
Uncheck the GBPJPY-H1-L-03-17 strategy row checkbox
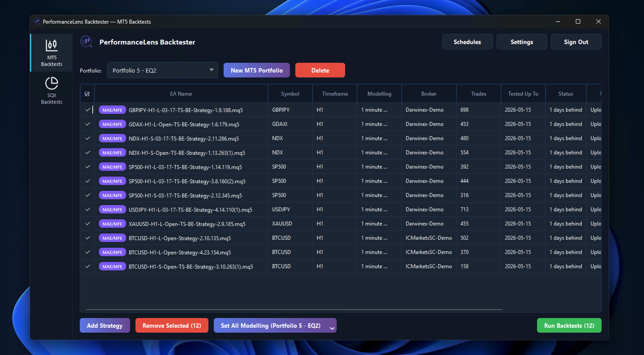pyautogui.click(x=88, y=110)
